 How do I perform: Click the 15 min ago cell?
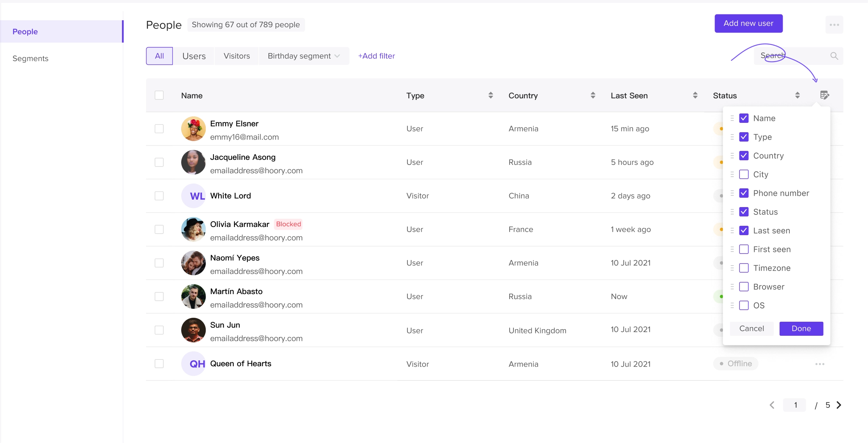630,129
